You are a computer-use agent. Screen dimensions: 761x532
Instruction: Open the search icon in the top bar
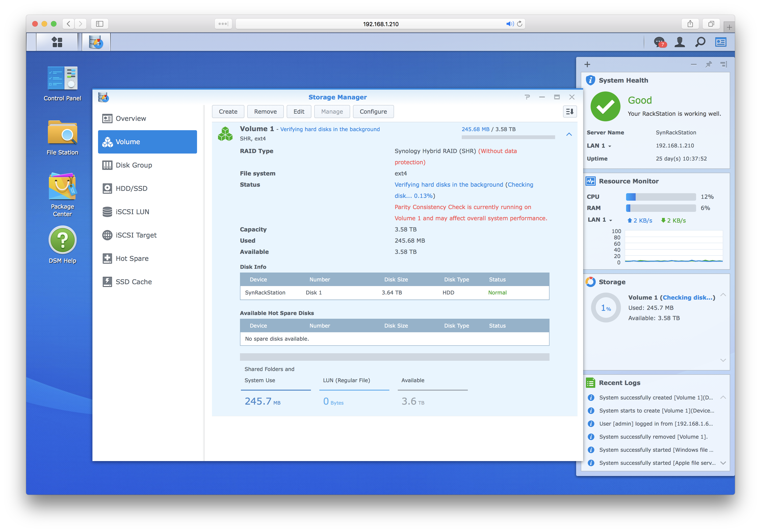[x=700, y=42]
